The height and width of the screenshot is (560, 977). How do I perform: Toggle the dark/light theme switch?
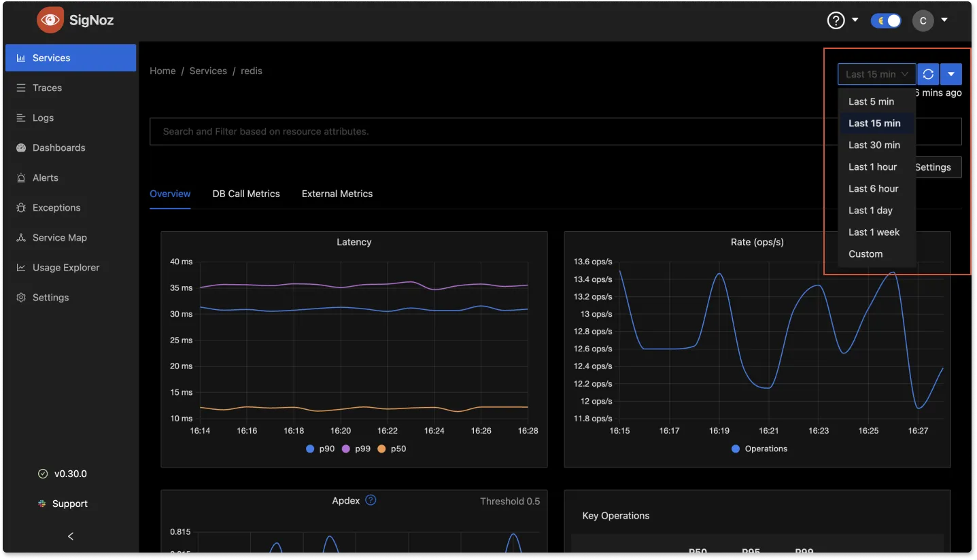coord(886,20)
